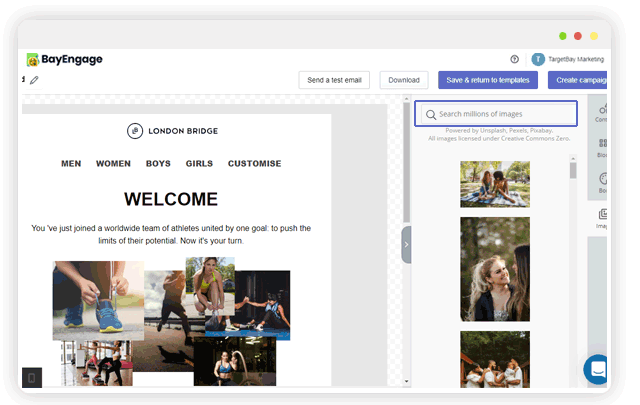
Task: Open the Blocks tab in sidebar
Action: coord(602,148)
